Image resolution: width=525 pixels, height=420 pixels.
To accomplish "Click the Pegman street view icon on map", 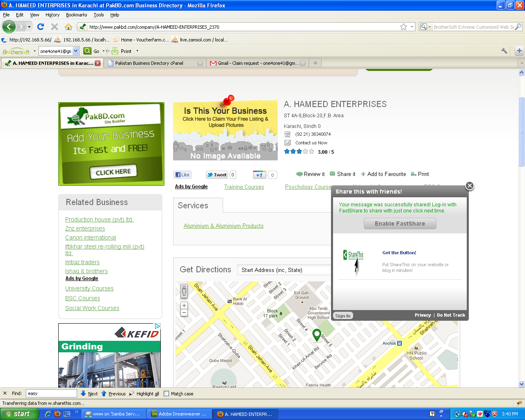I will click(184, 291).
